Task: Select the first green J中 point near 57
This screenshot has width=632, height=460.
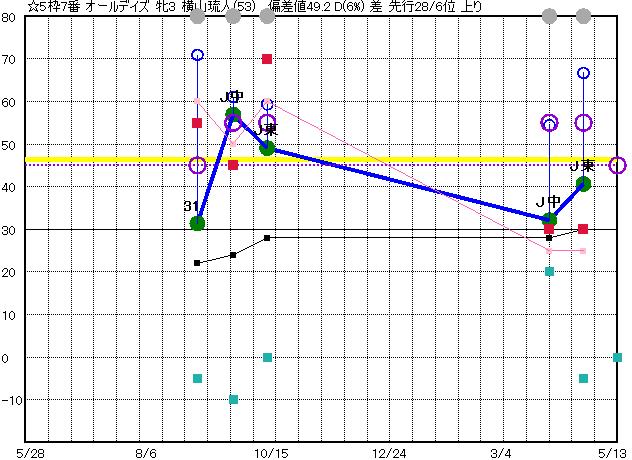Action: pos(233,115)
